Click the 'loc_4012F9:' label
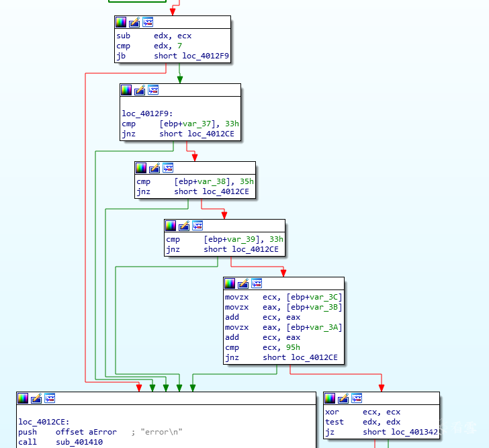 tap(147, 114)
